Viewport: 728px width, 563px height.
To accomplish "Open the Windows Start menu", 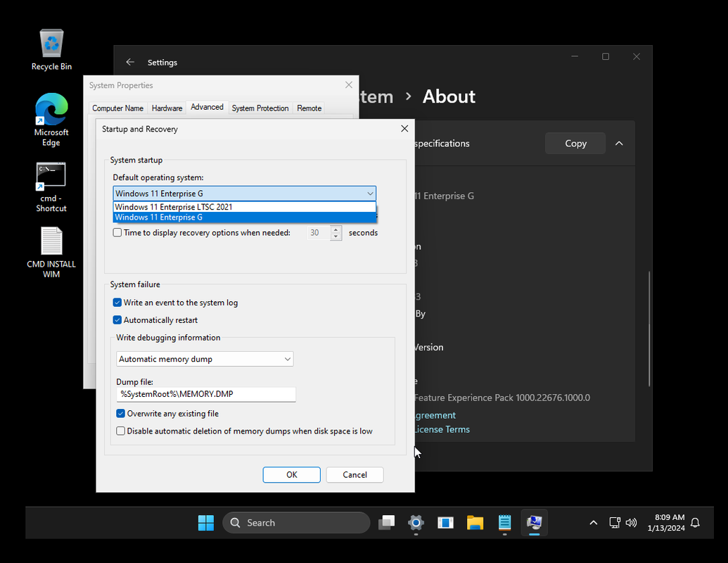I will pyautogui.click(x=205, y=523).
